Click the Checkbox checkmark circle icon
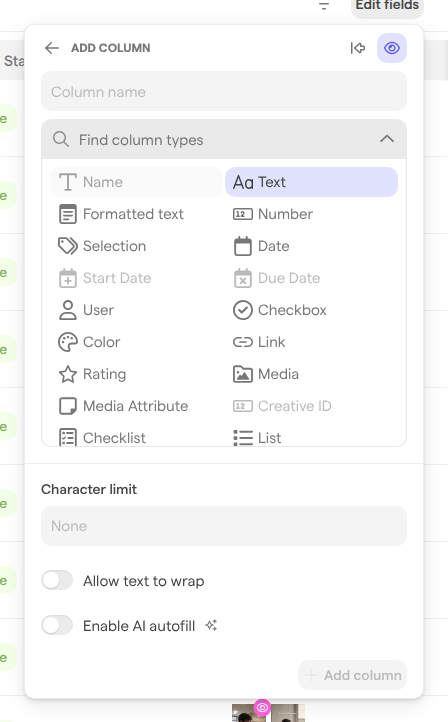The height and width of the screenshot is (722, 448). [243, 310]
